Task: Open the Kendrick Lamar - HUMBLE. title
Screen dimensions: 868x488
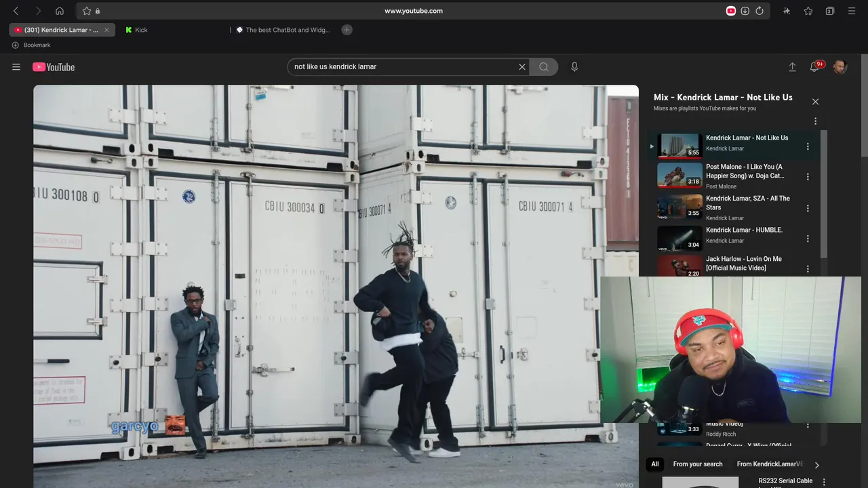Action: tap(744, 230)
